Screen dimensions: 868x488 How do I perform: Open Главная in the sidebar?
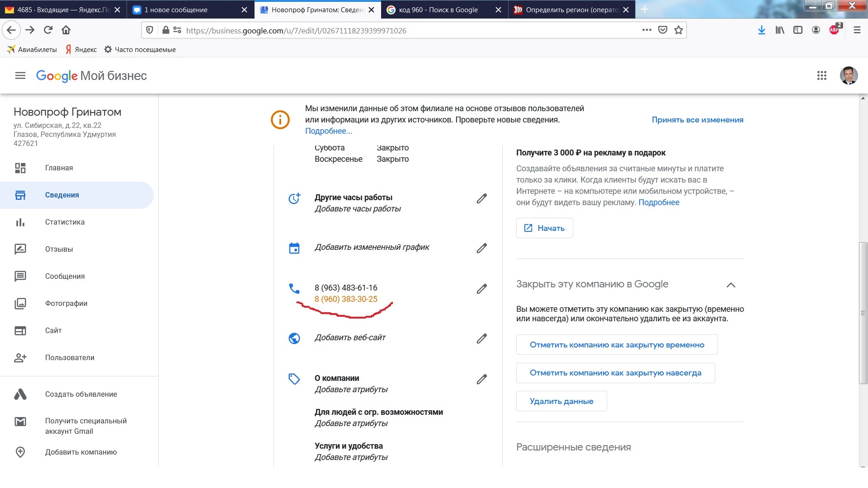pos(77,168)
